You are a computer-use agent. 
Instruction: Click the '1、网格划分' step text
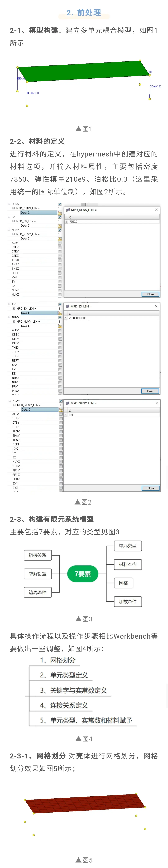click(x=58, y=660)
